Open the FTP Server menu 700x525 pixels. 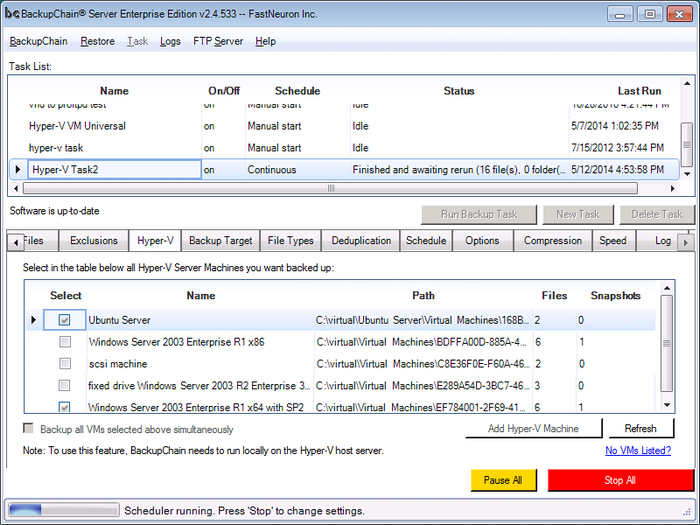[x=218, y=41]
